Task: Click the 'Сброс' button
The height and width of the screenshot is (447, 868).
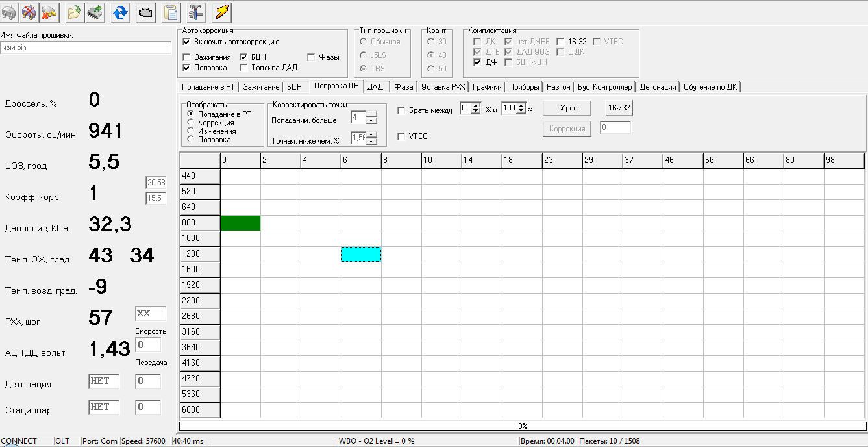Action: [567, 109]
